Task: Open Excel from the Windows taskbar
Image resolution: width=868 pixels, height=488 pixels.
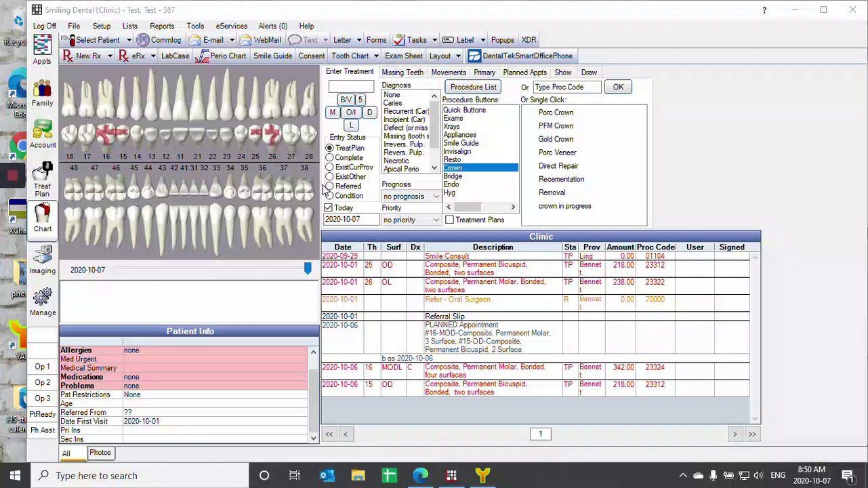Action: (389, 475)
